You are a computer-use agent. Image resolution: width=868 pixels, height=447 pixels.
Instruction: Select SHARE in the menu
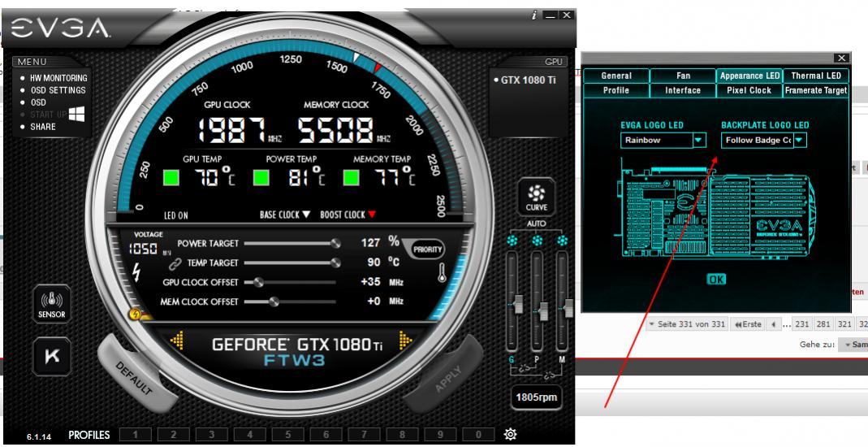[x=42, y=127]
